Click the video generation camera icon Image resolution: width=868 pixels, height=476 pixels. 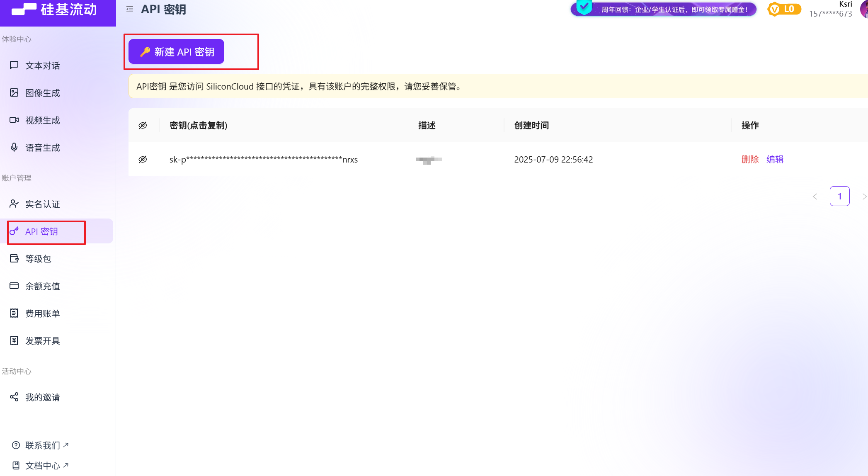pos(14,120)
